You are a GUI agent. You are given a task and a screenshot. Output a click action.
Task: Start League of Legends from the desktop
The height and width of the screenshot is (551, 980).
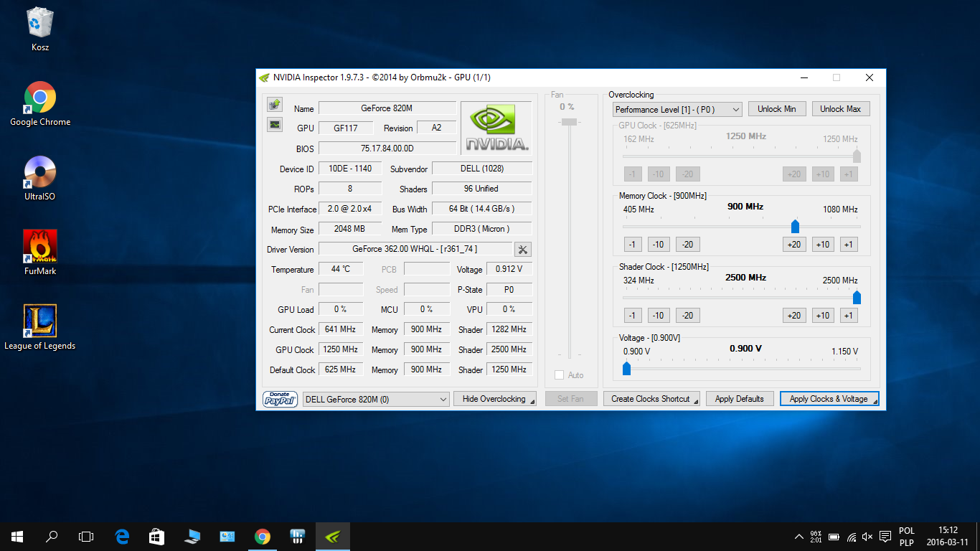pyautogui.click(x=40, y=328)
